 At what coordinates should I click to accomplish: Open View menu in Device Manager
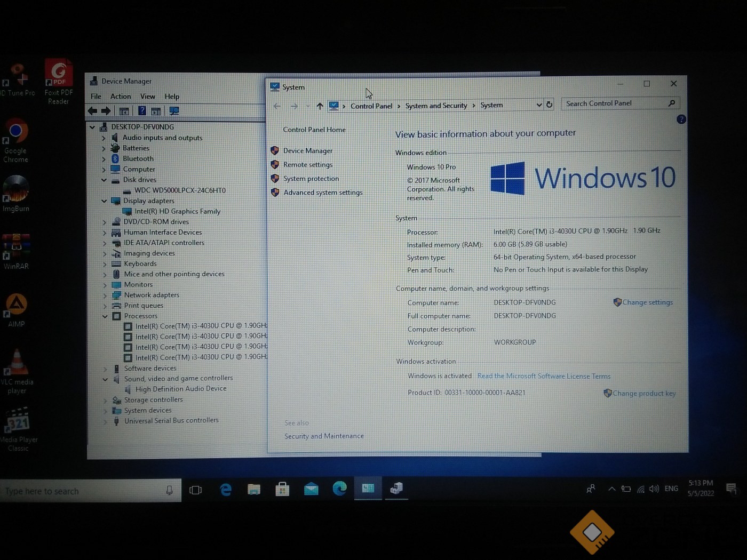click(148, 97)
